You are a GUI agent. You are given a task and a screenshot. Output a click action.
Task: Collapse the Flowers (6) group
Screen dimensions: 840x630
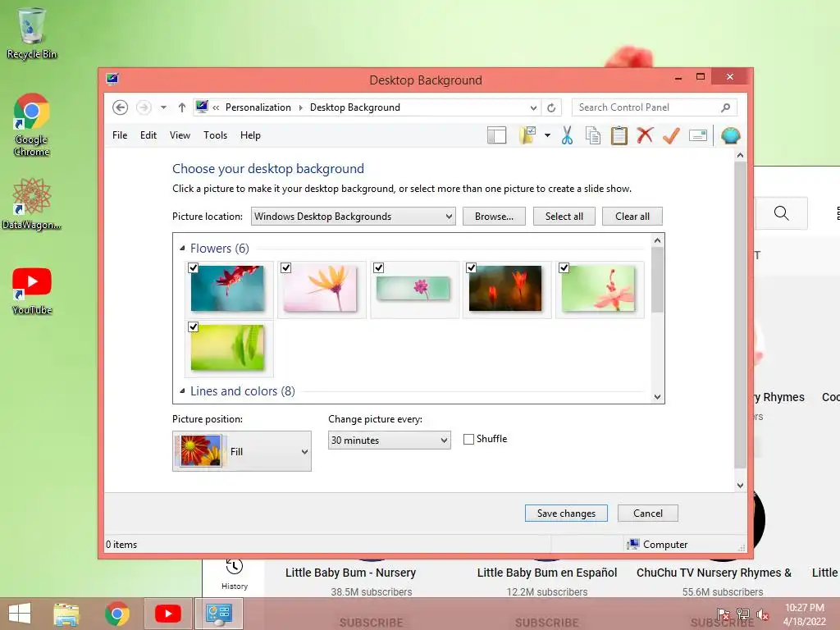click(x=182, y=248)
